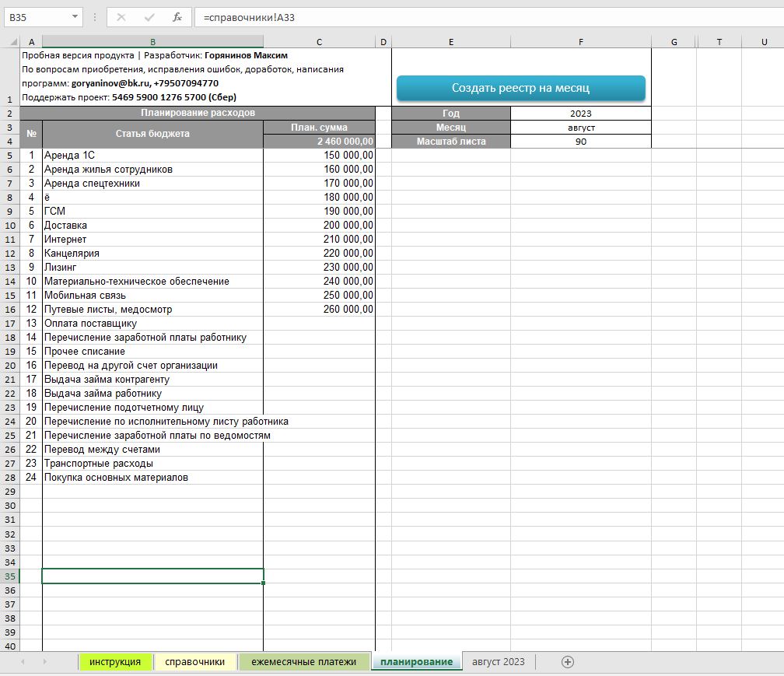784x676 pixels.
Task: Click the year value 2023 cell
Action: (580, 114)
